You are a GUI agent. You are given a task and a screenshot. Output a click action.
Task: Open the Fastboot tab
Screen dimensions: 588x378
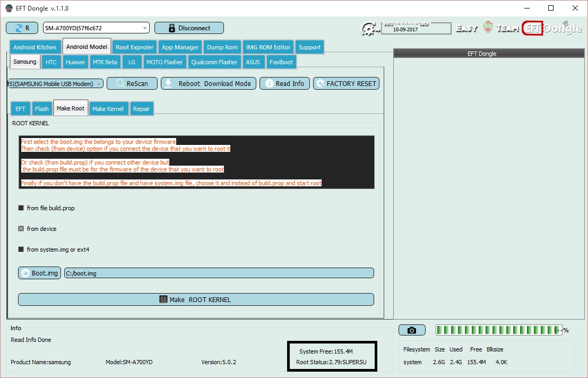tap(281, 62)
